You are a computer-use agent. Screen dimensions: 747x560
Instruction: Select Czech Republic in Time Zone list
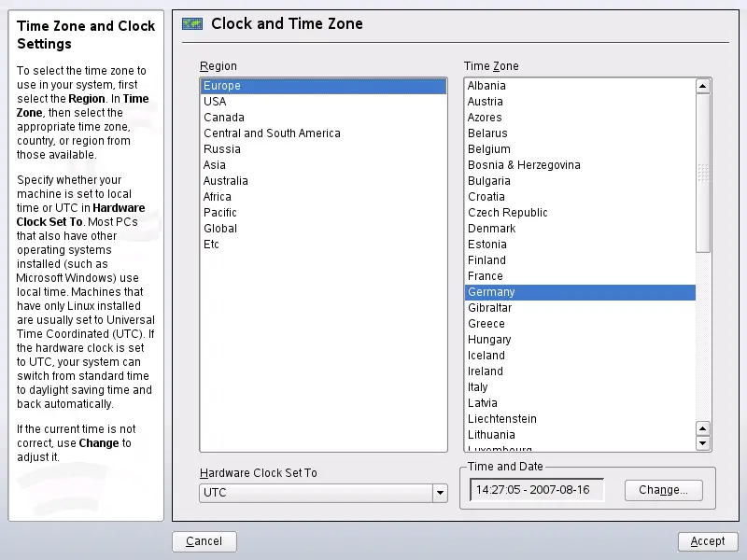tap(508, 213)
